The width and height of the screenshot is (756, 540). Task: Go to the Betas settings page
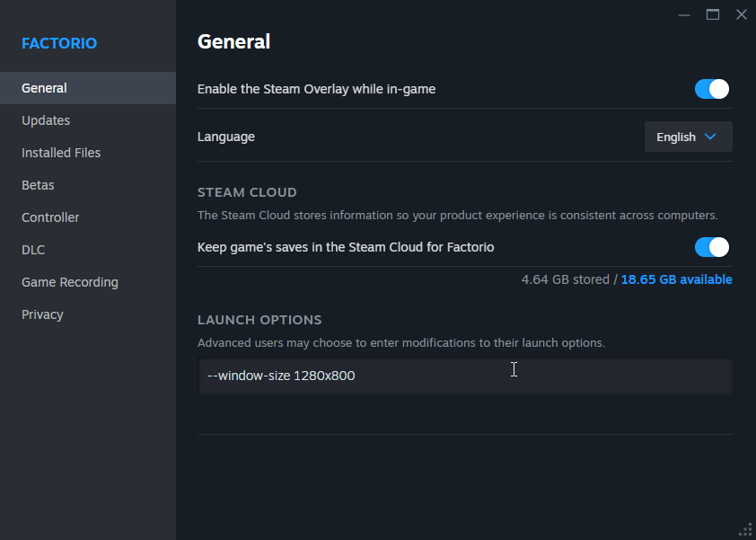[x=38, y=185]
